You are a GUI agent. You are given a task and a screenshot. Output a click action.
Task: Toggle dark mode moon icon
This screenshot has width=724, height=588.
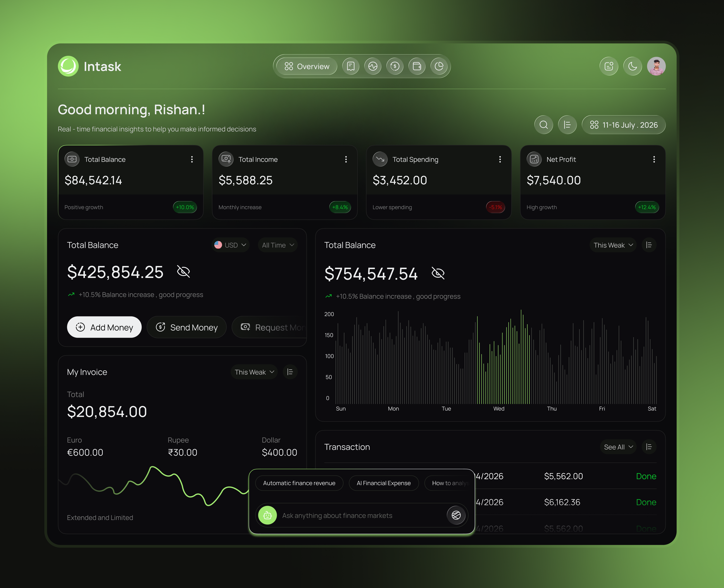(633, 66)
